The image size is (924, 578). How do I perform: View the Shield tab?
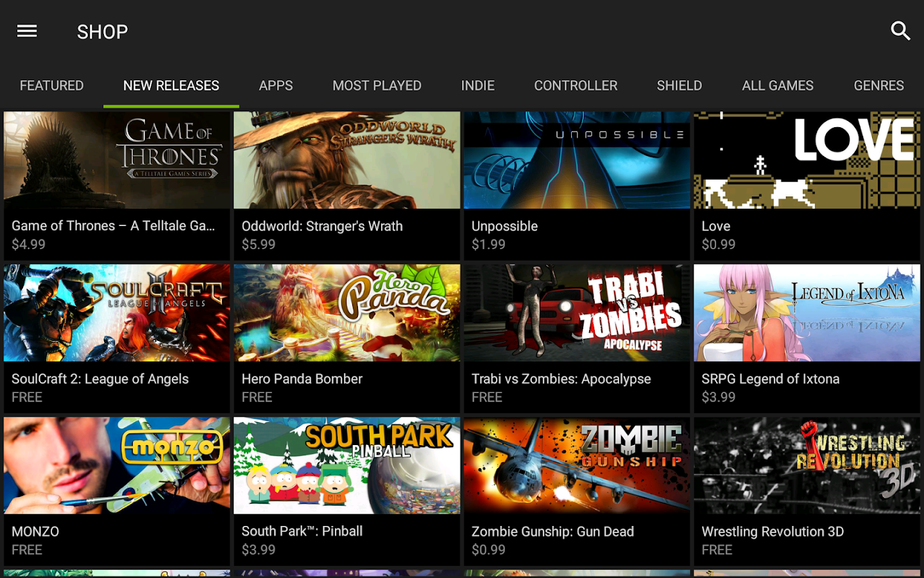tap(680, 85)
